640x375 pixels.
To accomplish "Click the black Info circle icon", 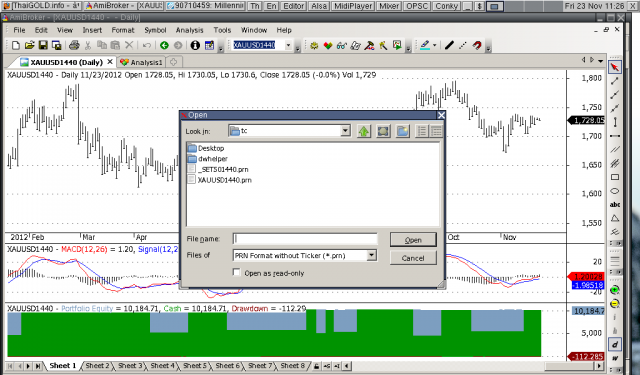I will pyautogui.click(x=195, y=45).
